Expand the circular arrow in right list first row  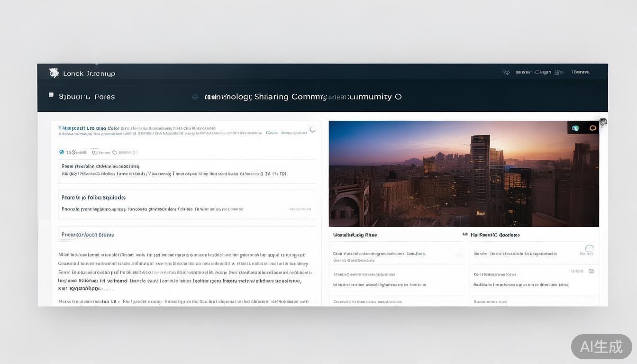[589, 248]
